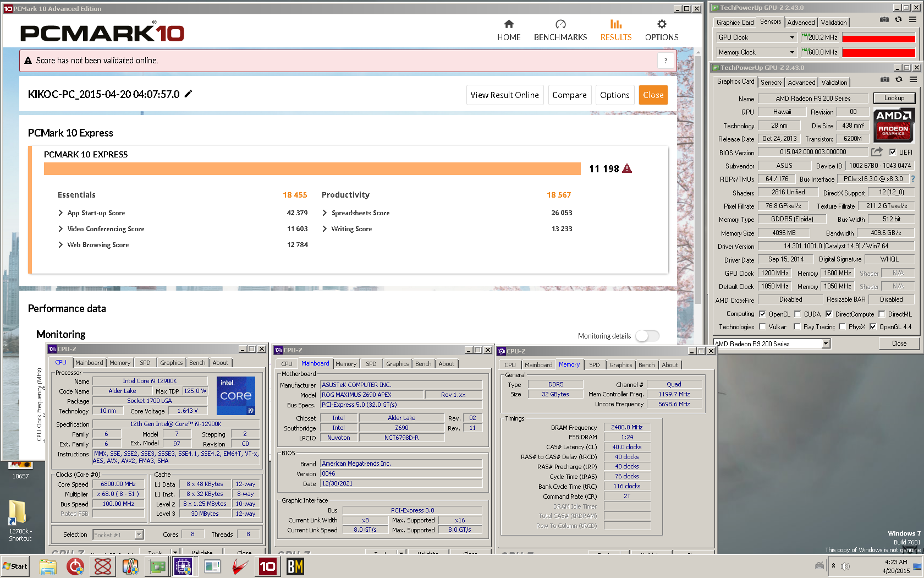Click the Intel Core i9 logo in CPU-Z
Screen dimensions: 924x578
[236, 395]
